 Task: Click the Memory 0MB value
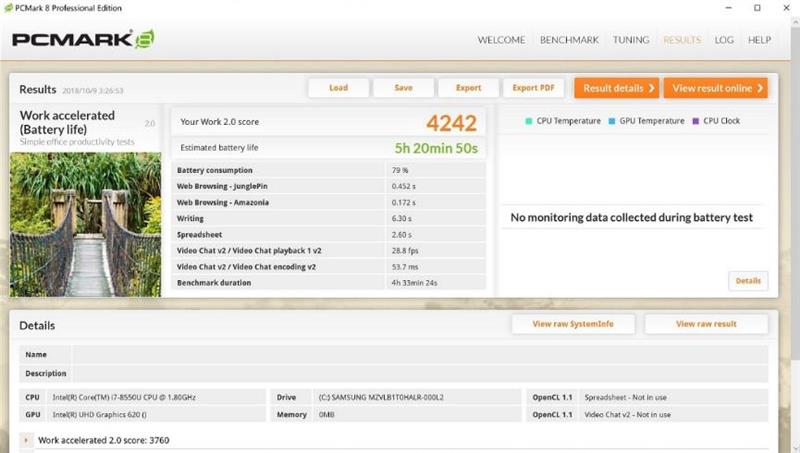(327, 415)
